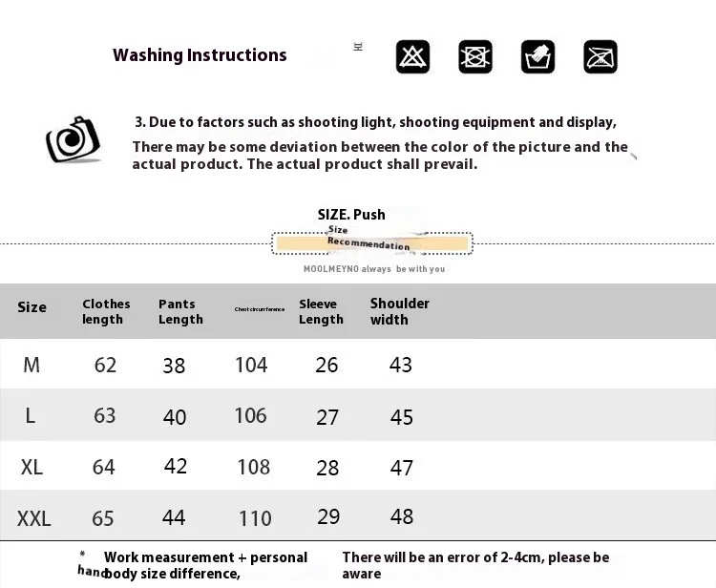The width and height of the screenshot is (716, 588).
Task: Click the do-not-tumble-dry icon
Action: (x=475, y=56)
